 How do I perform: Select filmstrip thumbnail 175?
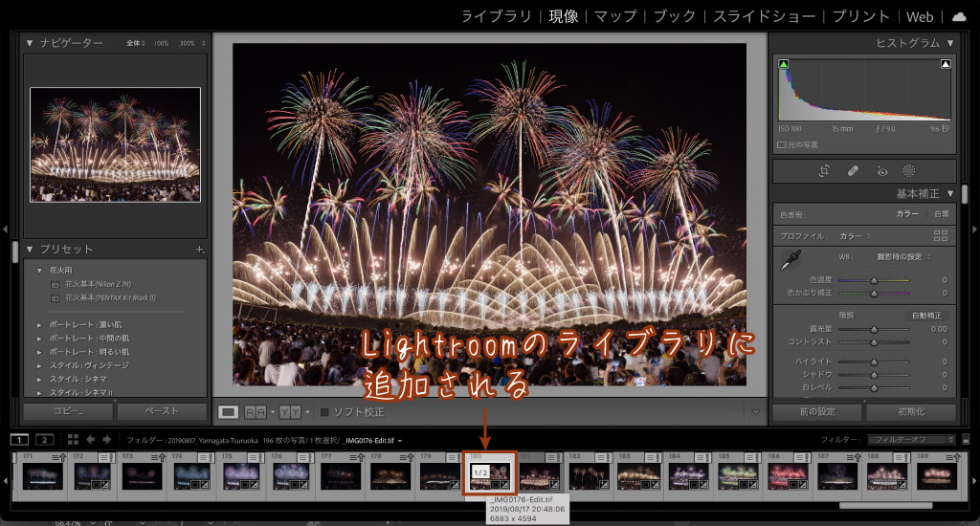[240, 476]
